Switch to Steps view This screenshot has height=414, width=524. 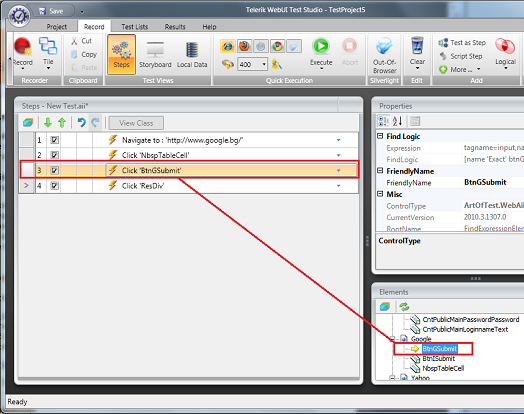coord(121,54)
